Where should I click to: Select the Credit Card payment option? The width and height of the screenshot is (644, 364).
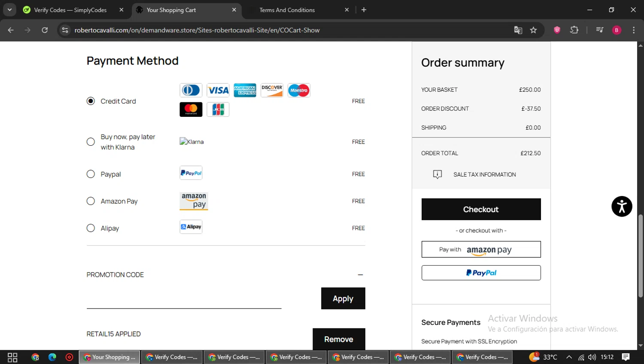pos(91,101)
